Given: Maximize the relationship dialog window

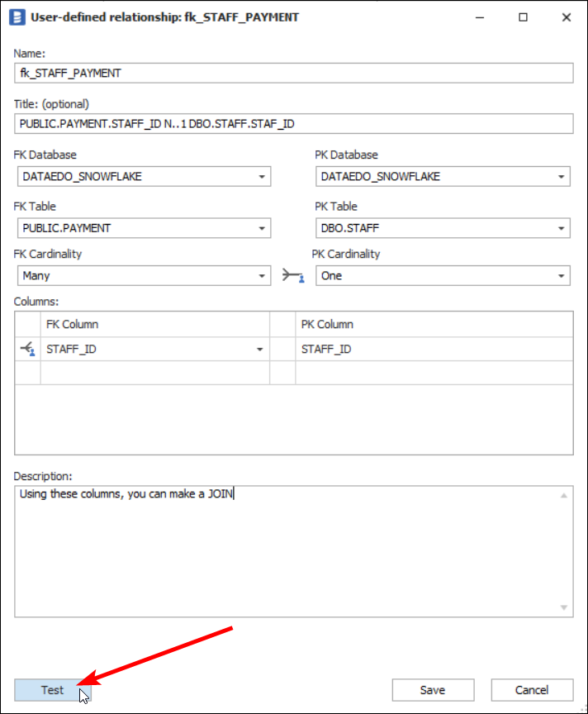Looking at the screenshot, I should pos(523,17).
